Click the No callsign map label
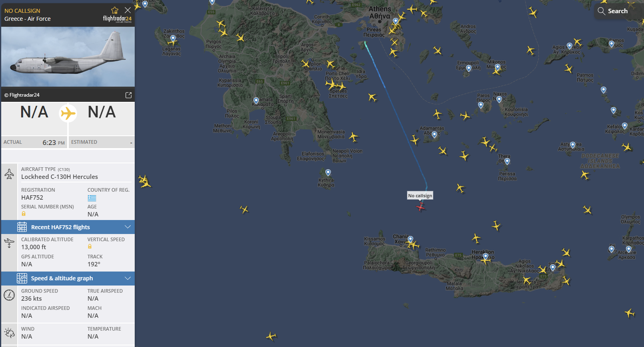This screenshot has width=644, height=347. [420, 196]
